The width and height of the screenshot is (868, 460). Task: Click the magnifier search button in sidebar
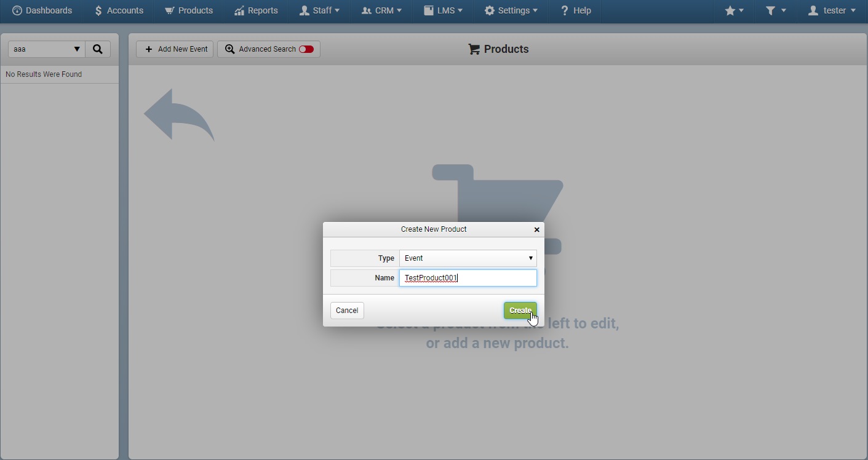(98, 49)
